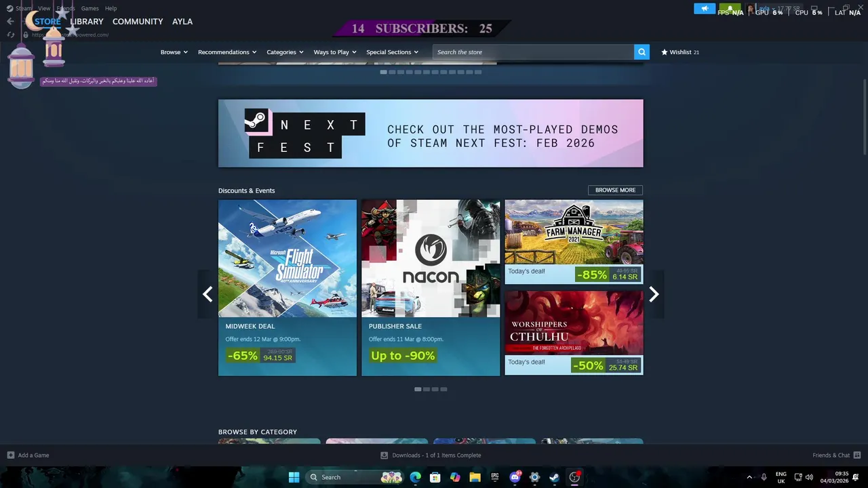Click the OBS Studio taskbar icon

click(x=574, y=477)
